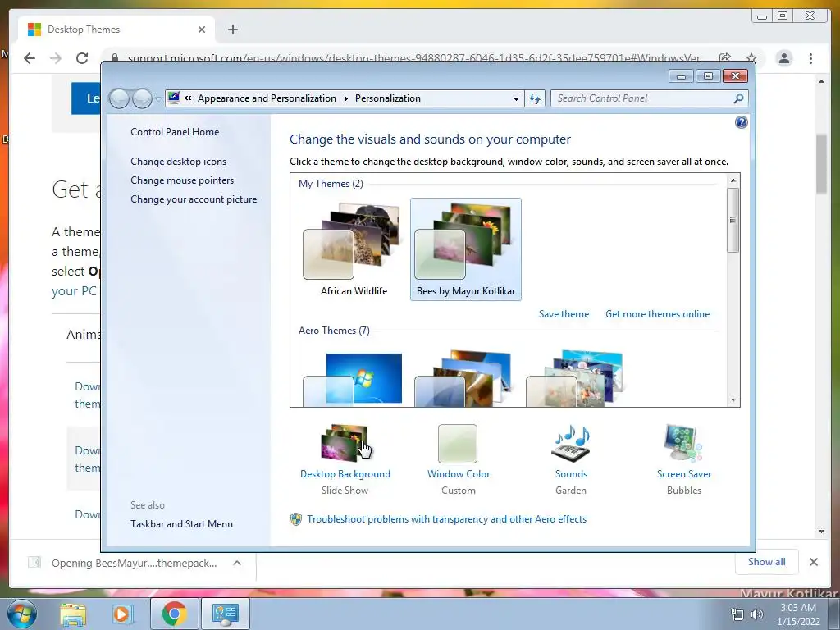Select the Windows 7 Aero theme thumbnail
This screenshot has width=840, height=630.
[353, 379]
